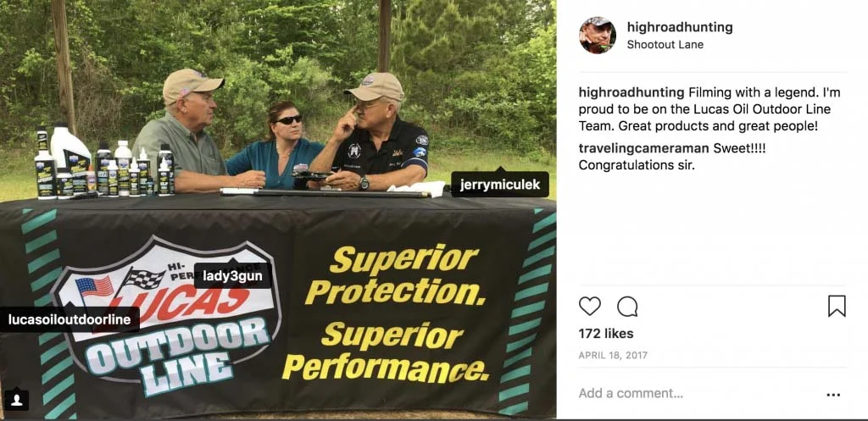The width and height of the screenshot is (868, 421).
Task: Like the post with the heart icon
Action: pos(590,306)
